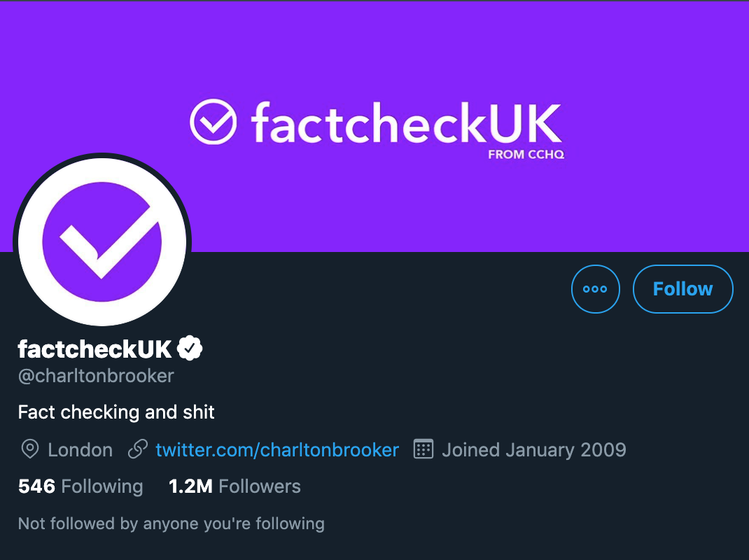The image size is (749, 560).
Task: Click the bio text 'Fact checking and shit'
Action: 116,412
